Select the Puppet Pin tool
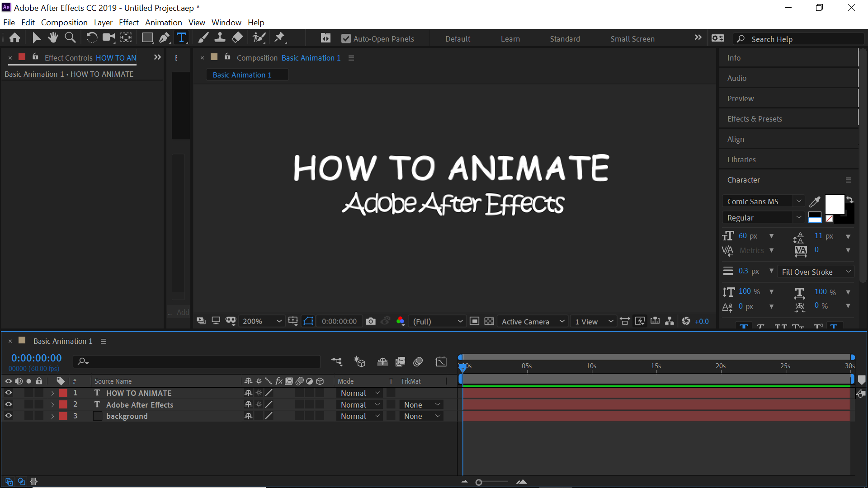This screenshot has height=488, width=868. point(280,38)
